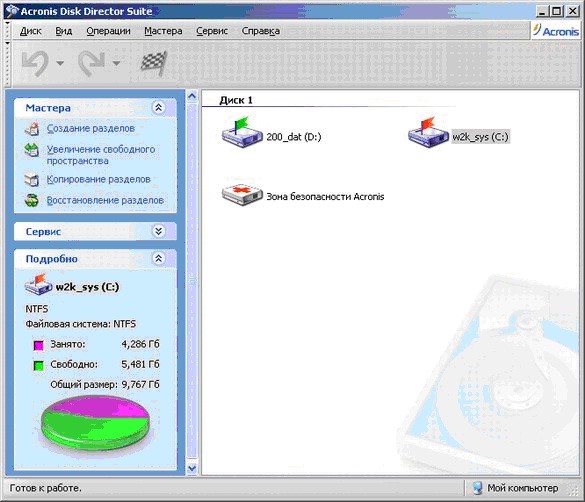
Task: Close the Acronis Disk Director window
Action: (573, 12)
